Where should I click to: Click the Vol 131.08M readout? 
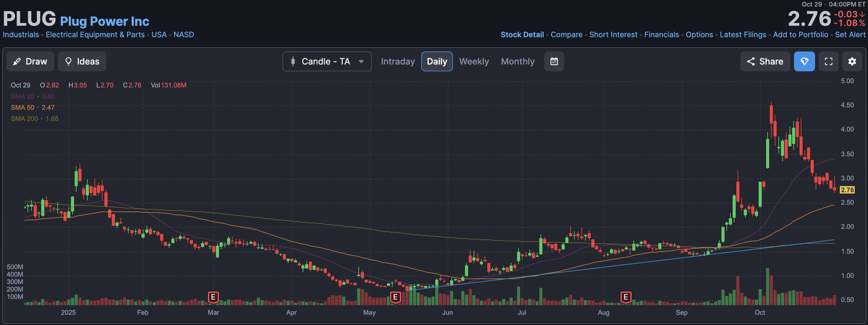[169, 85]
